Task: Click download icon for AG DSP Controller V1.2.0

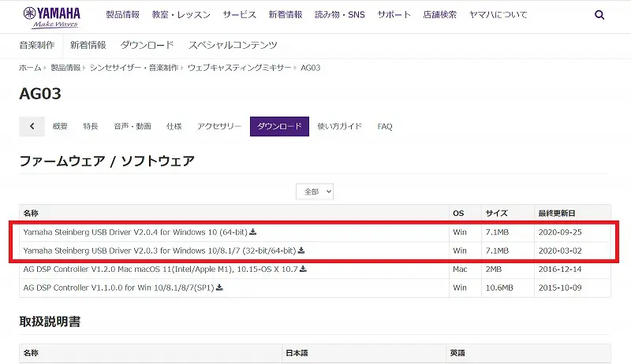Action: pos(303,269)
